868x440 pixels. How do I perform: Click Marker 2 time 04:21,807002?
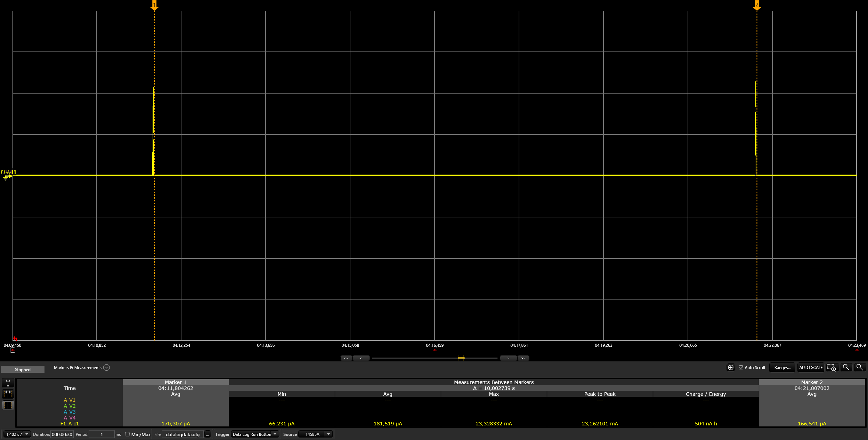click(812, 388)
